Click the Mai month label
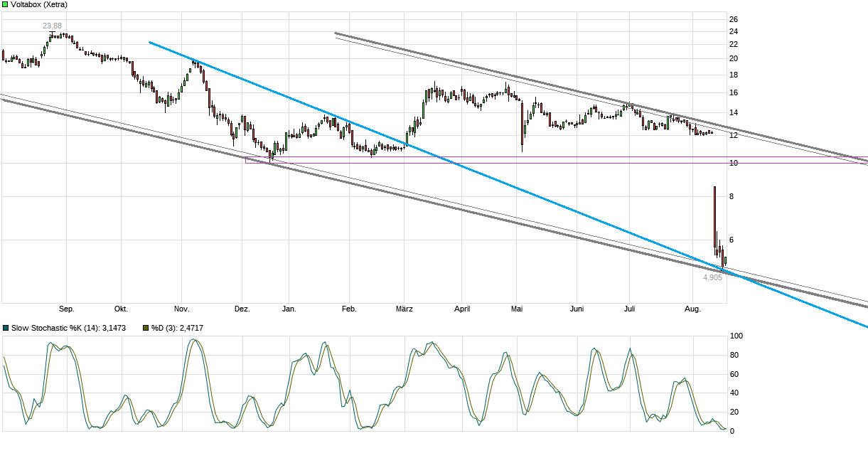Screen dimensions: 868x453 pyautogui.click(x=517, y=309)
